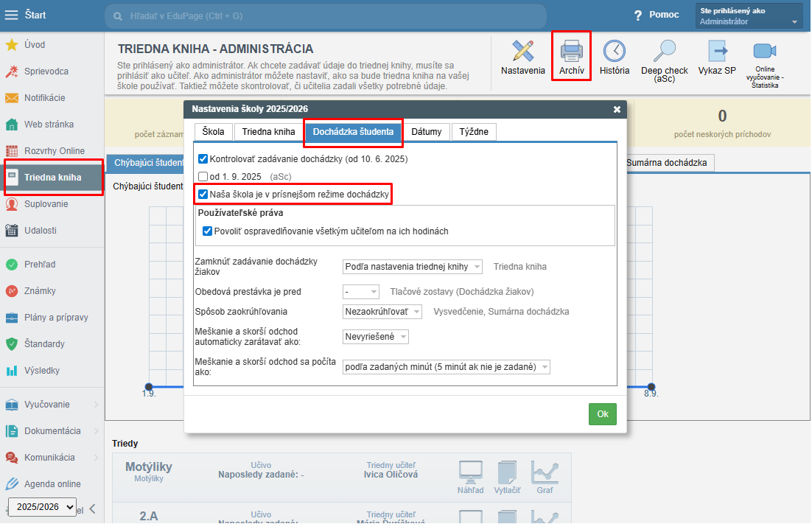
Task: Click the Graf icon for Motýliky
Action: 545,477
